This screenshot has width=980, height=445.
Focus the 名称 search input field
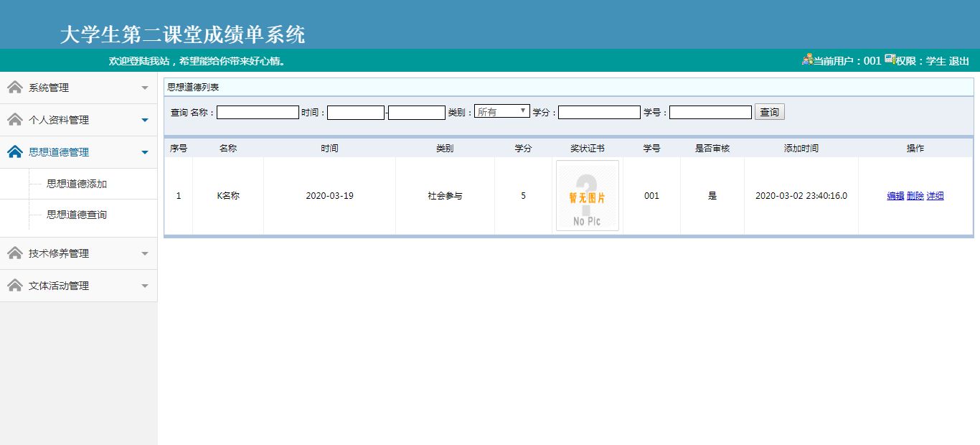258,113
